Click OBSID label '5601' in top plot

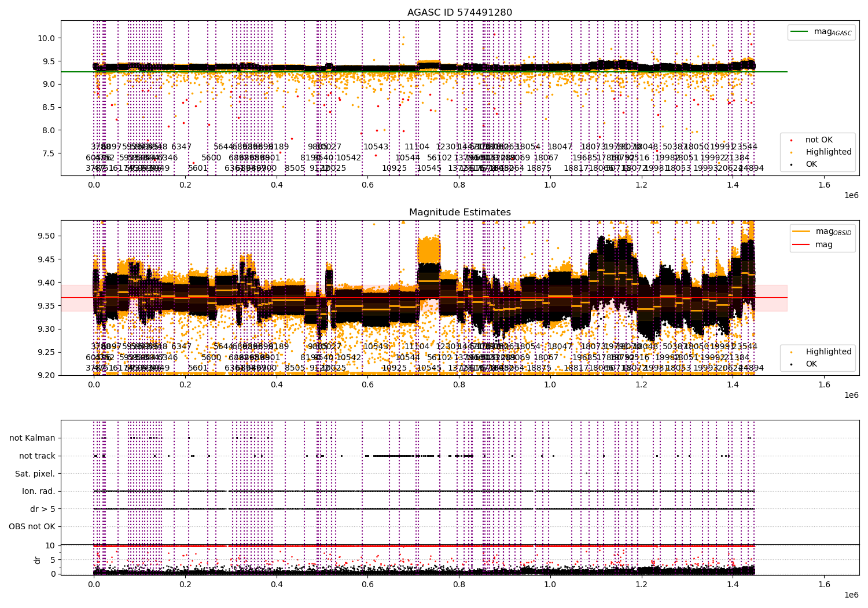pyautogui.click(x=198, y=169)
